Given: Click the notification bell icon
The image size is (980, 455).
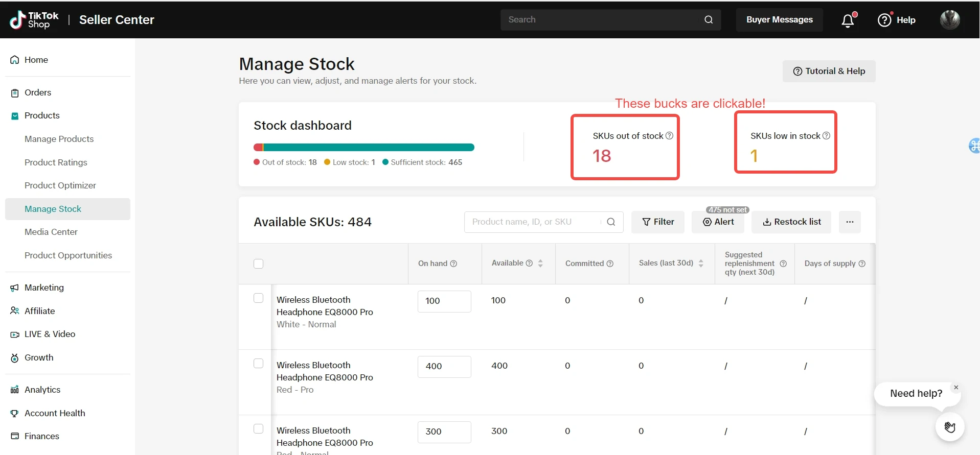Looking at the screenshot, I should pos(848,20).
